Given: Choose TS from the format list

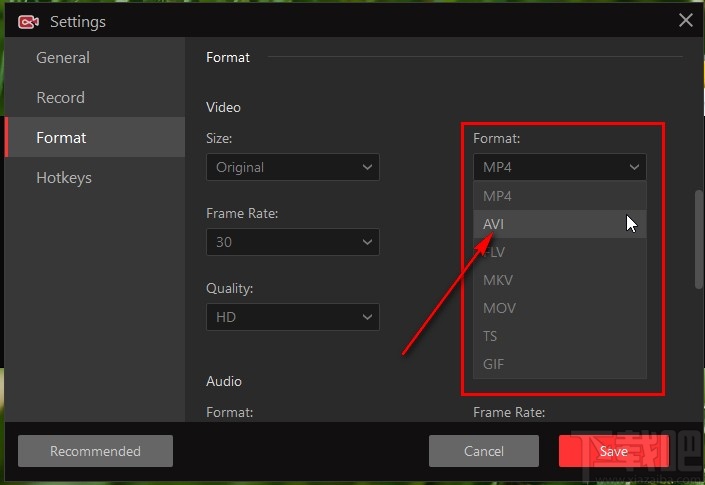Looking at the screenshot, I should 560,336.
